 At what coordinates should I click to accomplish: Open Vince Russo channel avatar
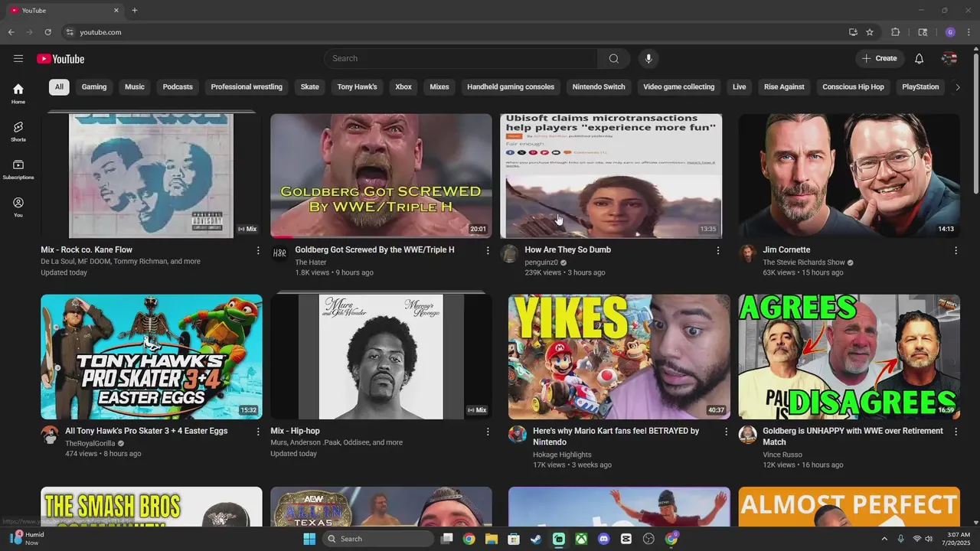click(x=747, y=435)
